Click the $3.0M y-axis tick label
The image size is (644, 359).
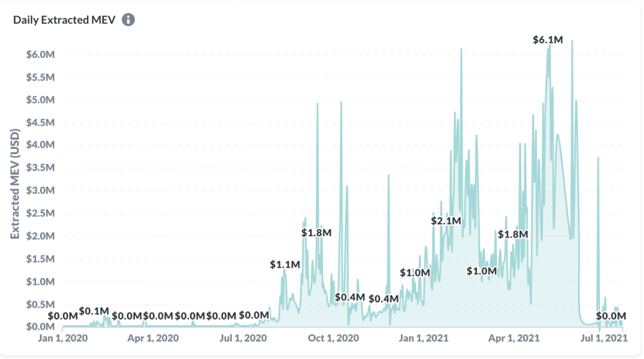(41, 191)
